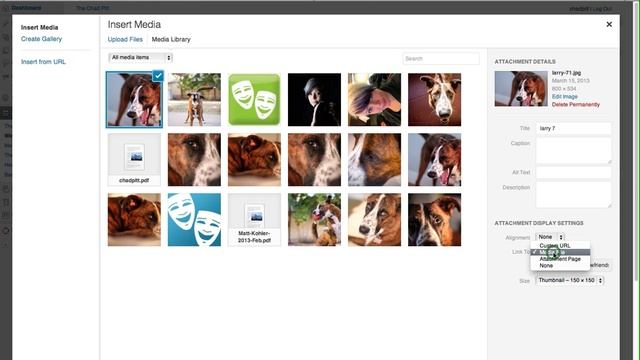Screen dimensions: 640x360
Task: Select the Matt-Kohler-2013-Feb.pdf file
Action: pyautogui.click(x=254, y=220)
